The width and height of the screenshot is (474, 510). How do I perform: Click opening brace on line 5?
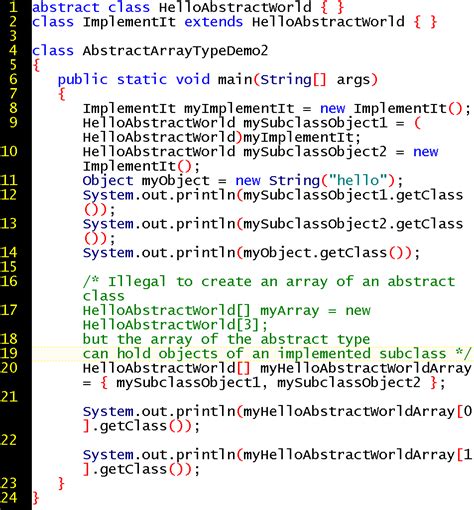pyautogui.click(x=37, y=65)
